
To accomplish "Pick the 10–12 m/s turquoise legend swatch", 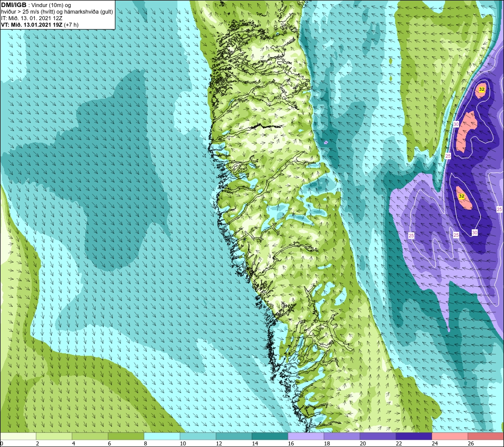I will pos(198,436).
